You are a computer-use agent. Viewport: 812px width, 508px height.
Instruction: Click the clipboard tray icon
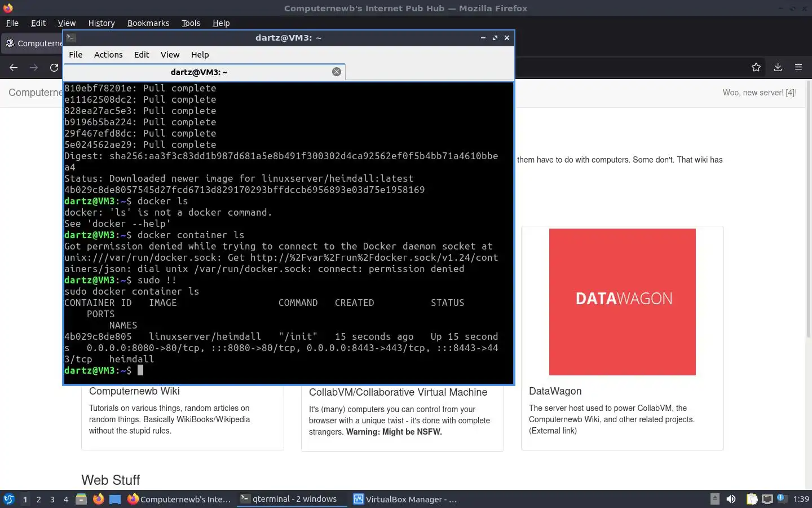point(752,499)
